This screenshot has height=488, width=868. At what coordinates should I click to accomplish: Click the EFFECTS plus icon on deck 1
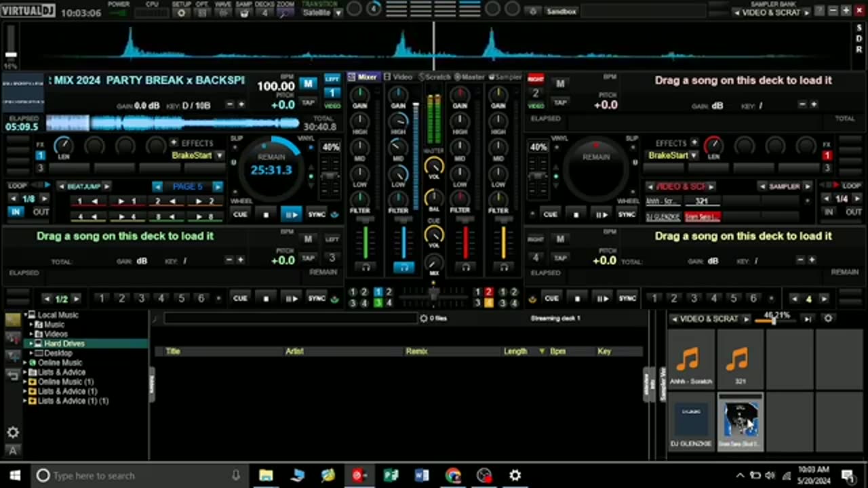174,143
